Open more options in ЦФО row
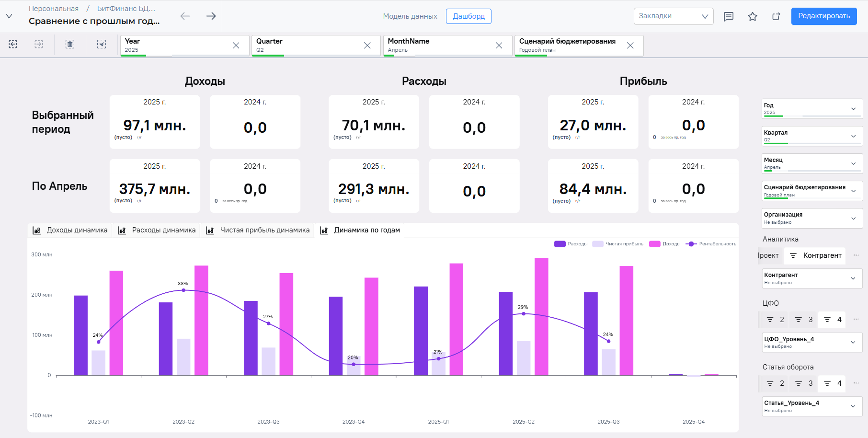The height and width of the screenshot is (438, 868). (856, 319)
